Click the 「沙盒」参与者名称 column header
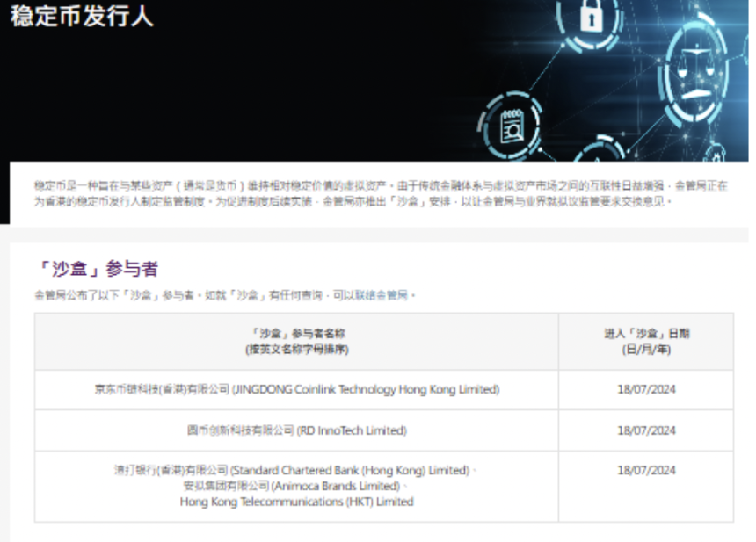This screenshot has width=756, height=542. [296, 341]
